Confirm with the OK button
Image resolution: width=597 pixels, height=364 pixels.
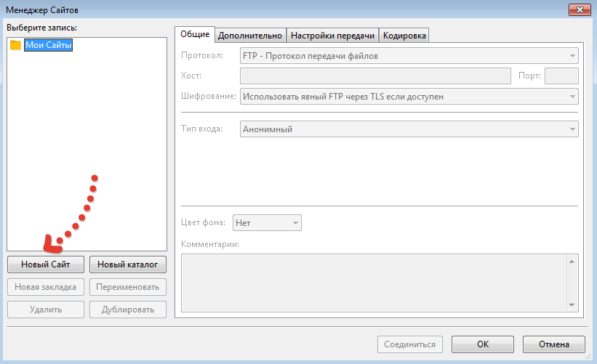click(x=482, y=344)
